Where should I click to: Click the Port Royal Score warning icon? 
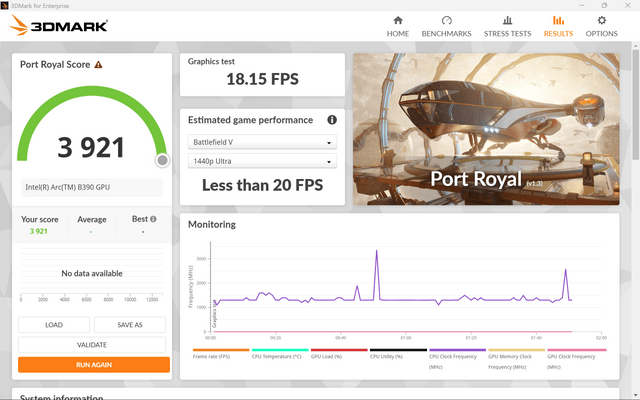98,64
